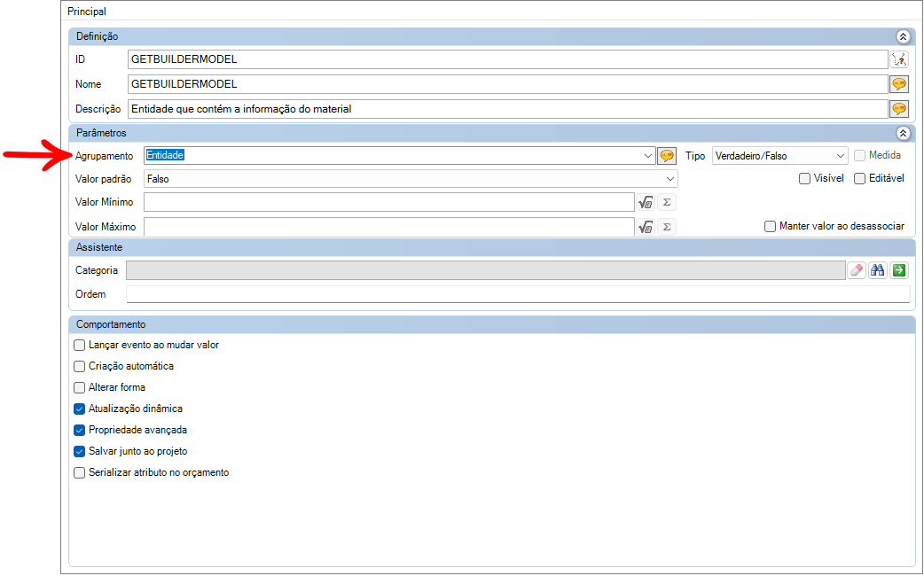Click sigma icon beside Valor Mínimo
924x576 pixels.
(x=667, y=202)
